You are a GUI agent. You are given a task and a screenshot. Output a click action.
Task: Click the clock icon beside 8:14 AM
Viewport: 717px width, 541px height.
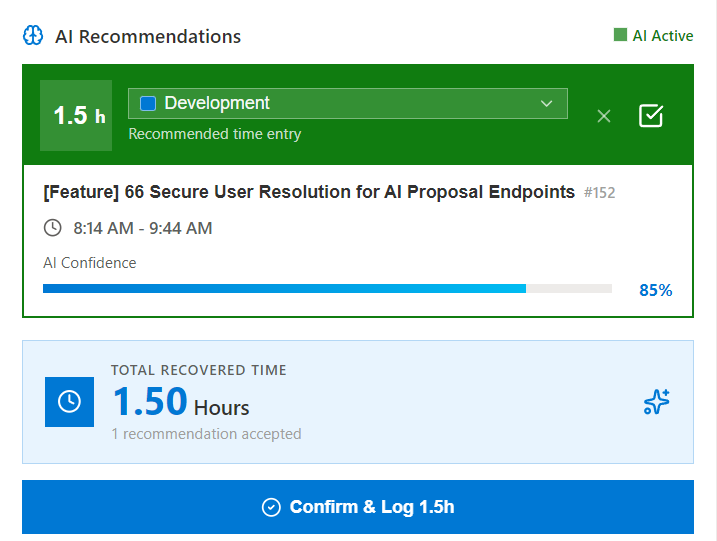point(53,228)
